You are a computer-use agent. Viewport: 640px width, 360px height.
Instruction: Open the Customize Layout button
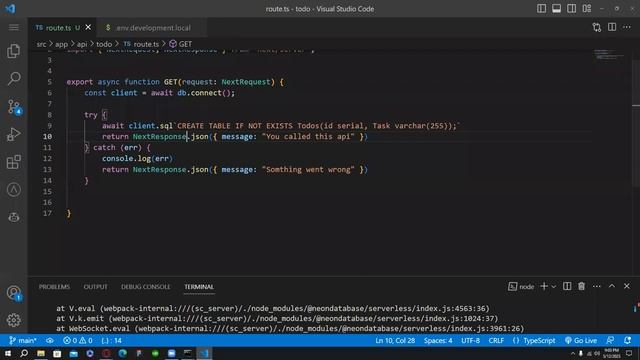(x=587, y=9)
